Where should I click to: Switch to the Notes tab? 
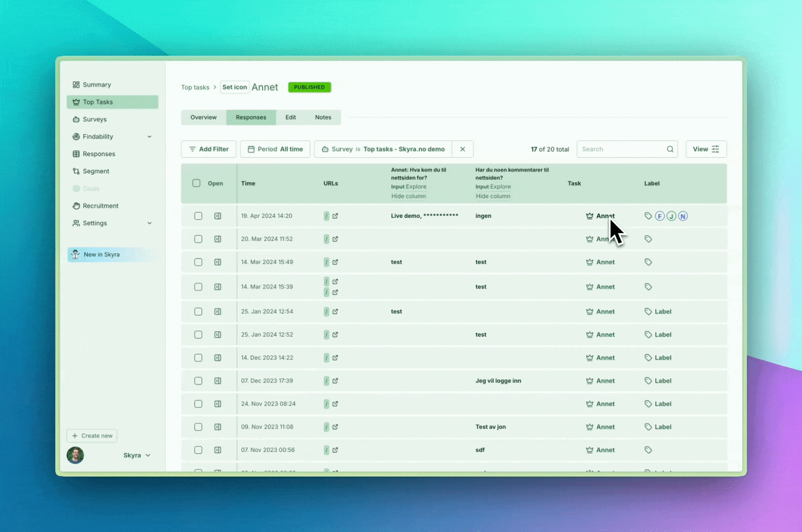pos(323,117)
